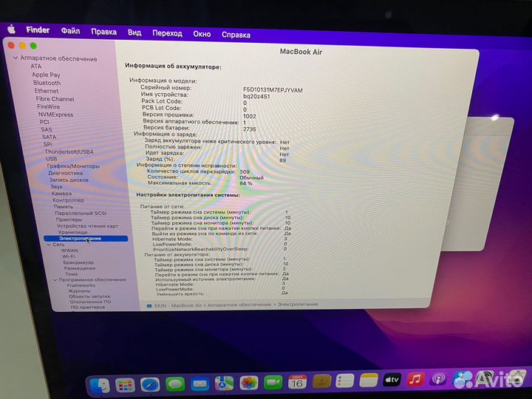Click the Аппаратное обеспечение path bar segment
Image resolution: width=532 pixels, height=399 pixels.
tap(239, 304)
